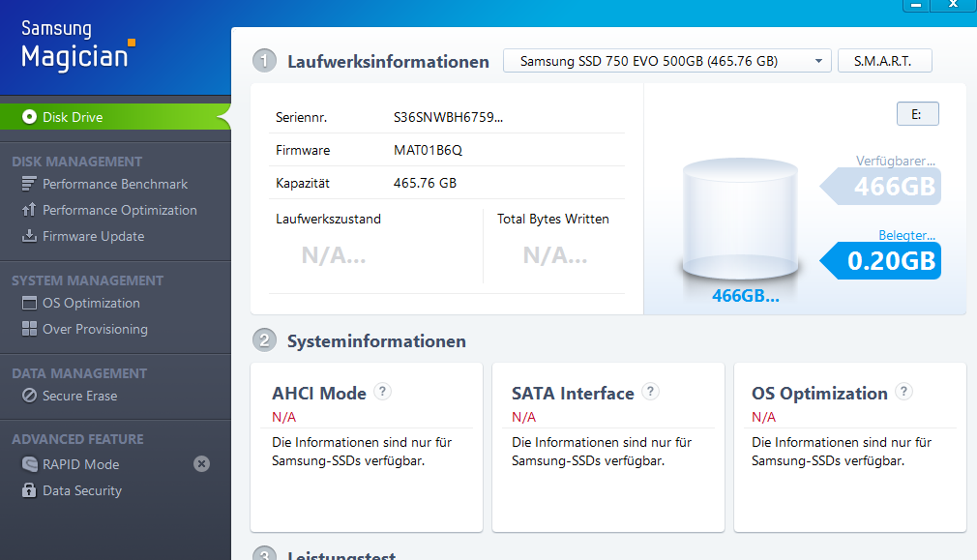Click the SATA Interface card heading
This screenshot has width=977, height=560.
(x=573, y=393)
